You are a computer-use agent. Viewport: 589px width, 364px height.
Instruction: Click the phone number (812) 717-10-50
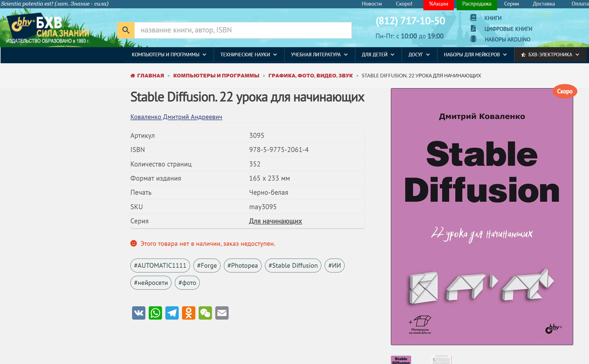(x=410, y=21)
